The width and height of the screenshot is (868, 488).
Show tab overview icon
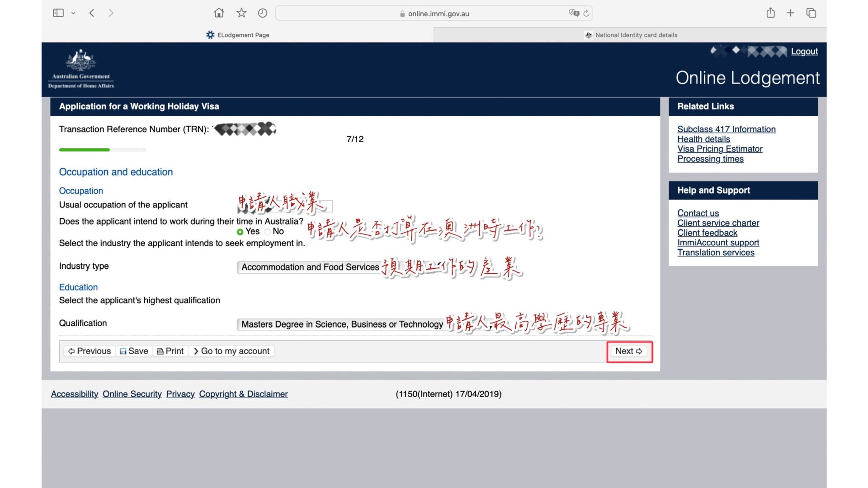[x=811, y=13]
